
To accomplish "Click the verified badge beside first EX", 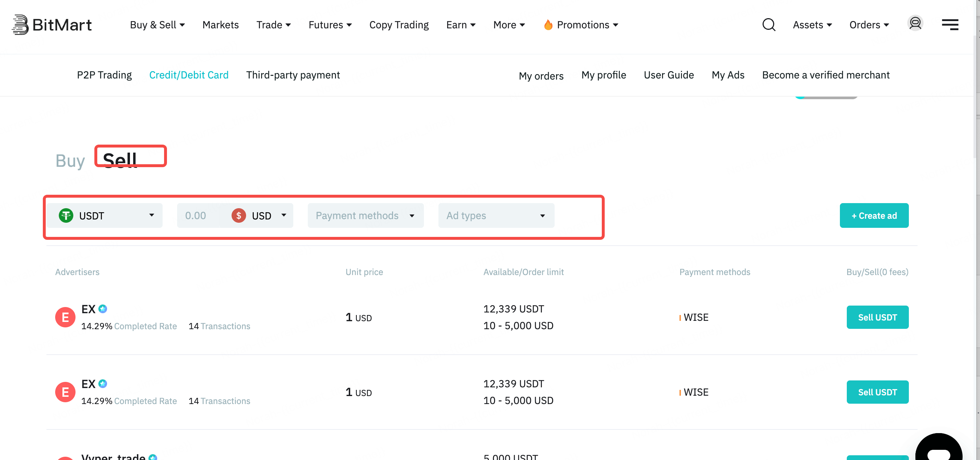I will 103,309.
